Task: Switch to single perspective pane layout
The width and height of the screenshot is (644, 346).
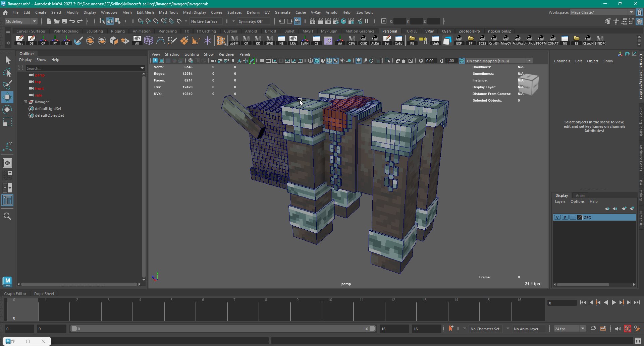Action: point(7,163)
